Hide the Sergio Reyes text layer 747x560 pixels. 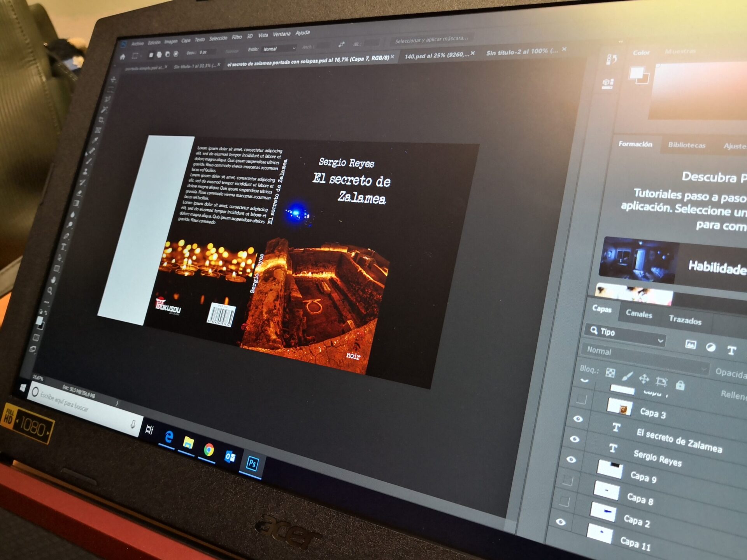(x=575, y=439)
